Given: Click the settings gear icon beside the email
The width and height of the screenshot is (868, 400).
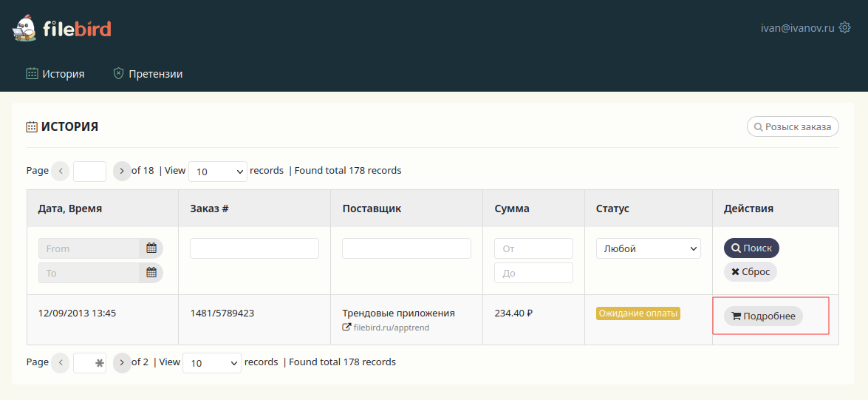Looking at the screenshot, I should [x=845, y=28].
